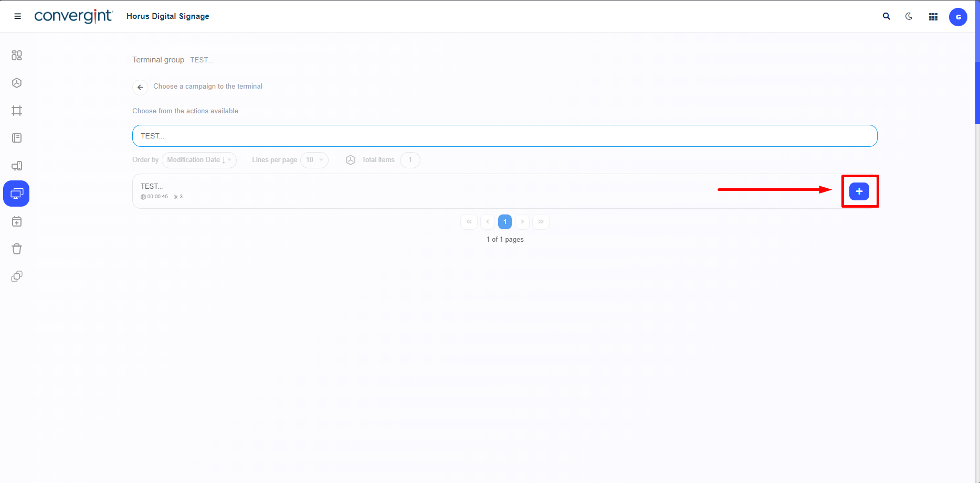Select the highlighted monitors sidebar icon
980x483 pixels.
[x=16, y=194]
